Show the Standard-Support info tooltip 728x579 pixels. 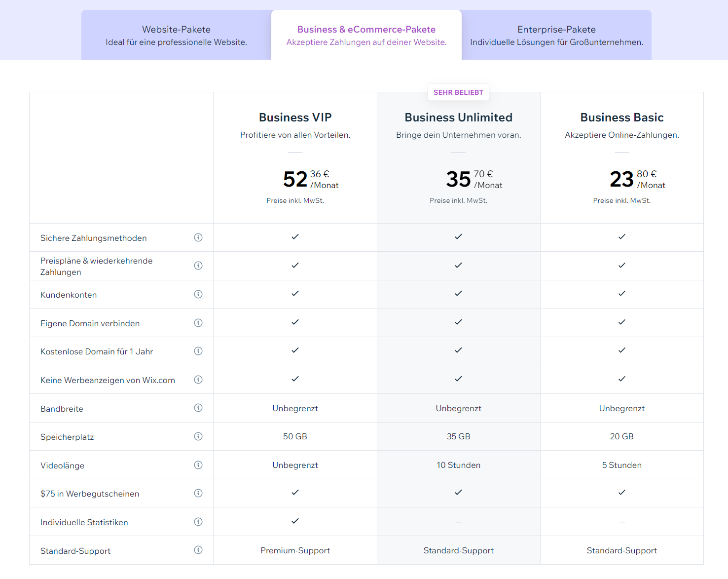(x=198, y=550)
